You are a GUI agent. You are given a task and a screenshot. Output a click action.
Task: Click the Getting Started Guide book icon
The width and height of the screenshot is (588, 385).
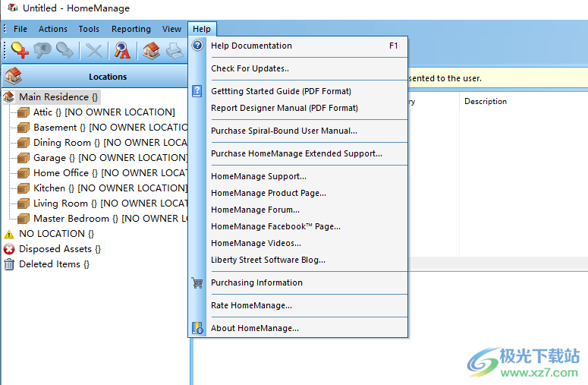197,91
